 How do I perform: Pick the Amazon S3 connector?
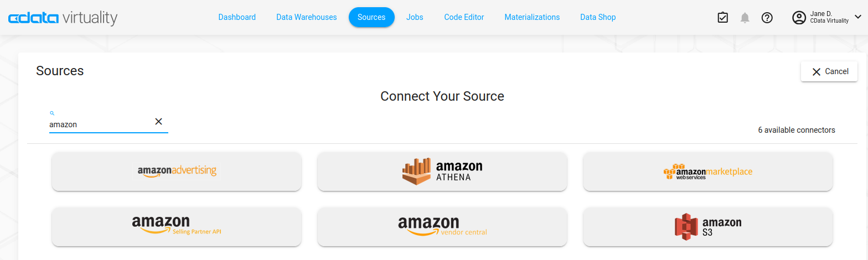707,227
